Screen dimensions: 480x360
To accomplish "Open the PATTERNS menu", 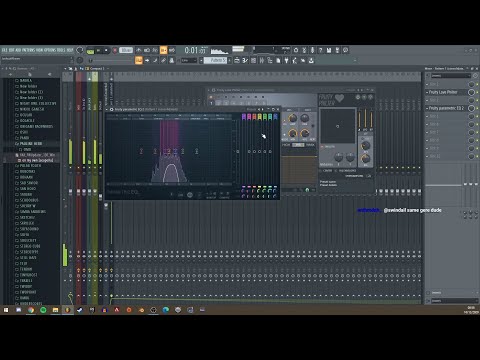I will pos(29,50).
